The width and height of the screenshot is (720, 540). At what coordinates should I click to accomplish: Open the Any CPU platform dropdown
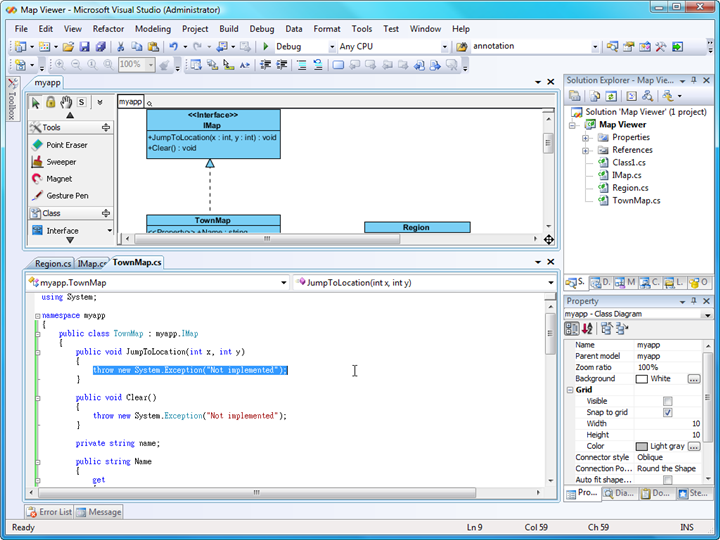[x=444, y=47]
